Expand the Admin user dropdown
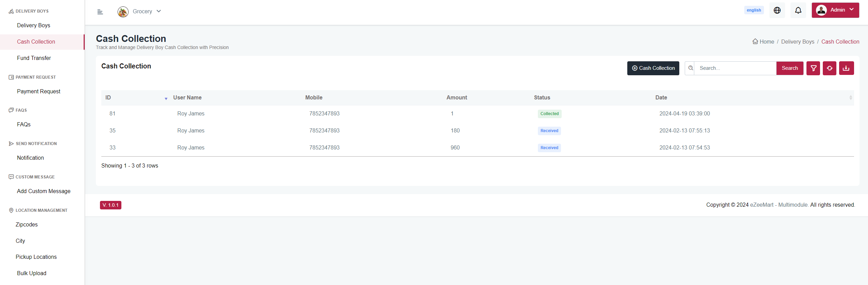 pos(851,10)
